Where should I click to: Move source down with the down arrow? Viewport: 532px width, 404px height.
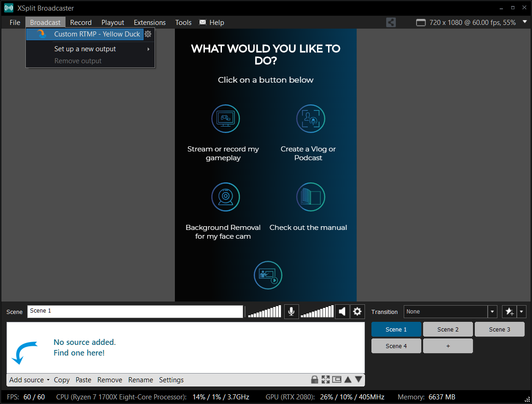pyautogui.click(x=359, y=380)
